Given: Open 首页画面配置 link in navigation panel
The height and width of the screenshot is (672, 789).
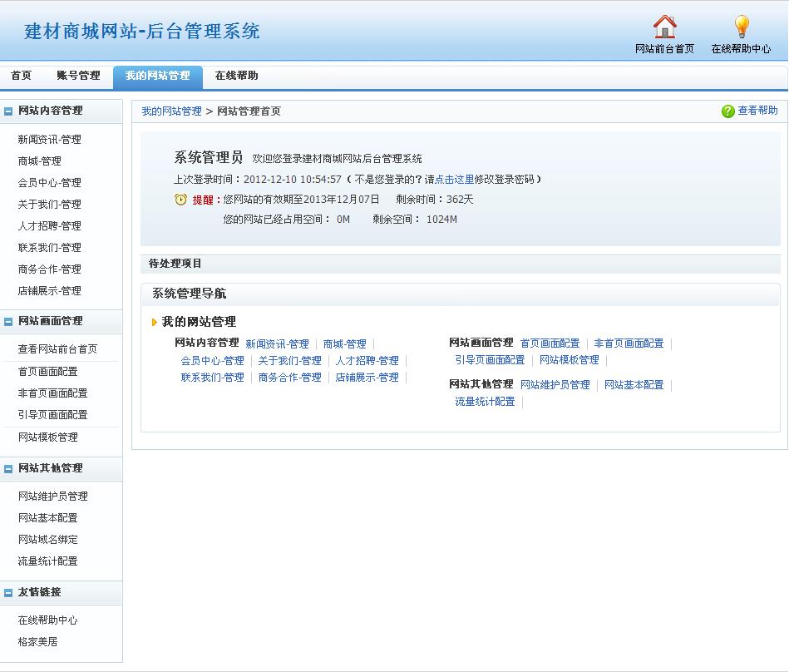Looking at the screenshot, I should point(550,343).
